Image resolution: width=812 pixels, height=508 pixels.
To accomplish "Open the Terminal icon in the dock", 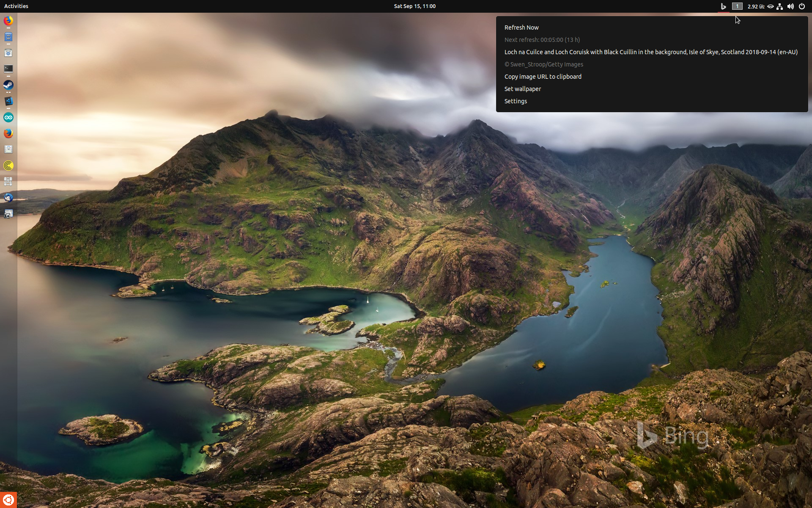I will point(8,69).
